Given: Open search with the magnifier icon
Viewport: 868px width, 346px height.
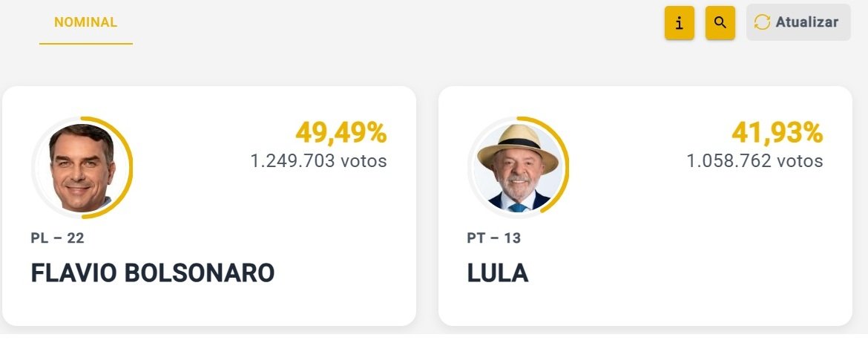Looking at the screenshot, I should (x=720, y=23).
